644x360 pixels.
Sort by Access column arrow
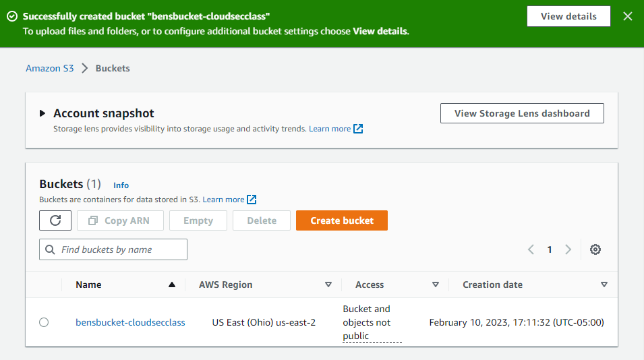[436, 284]
